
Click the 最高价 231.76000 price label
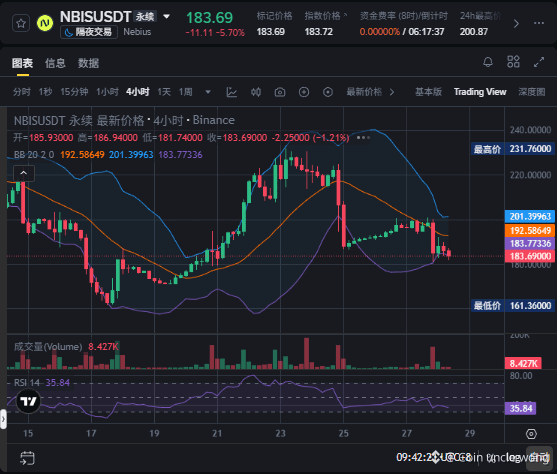(513, 149)
